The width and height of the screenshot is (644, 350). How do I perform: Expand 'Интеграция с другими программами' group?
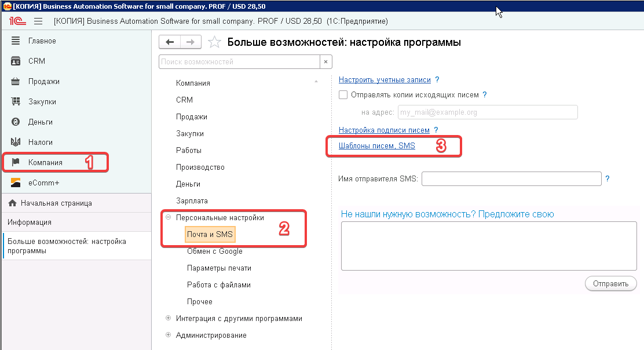pyautogui.click(x=169, y=318)
